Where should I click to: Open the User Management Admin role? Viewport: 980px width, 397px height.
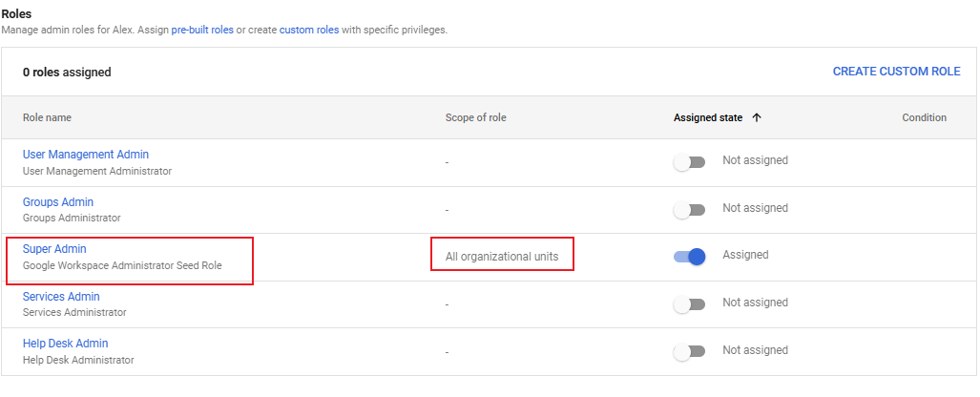coord(85,155)
